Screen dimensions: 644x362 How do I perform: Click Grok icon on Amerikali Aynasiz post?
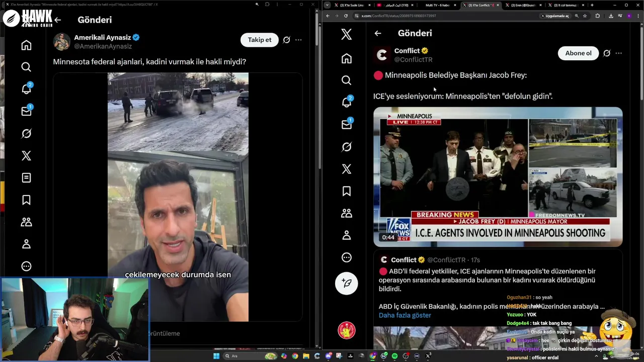pos(286,40)
